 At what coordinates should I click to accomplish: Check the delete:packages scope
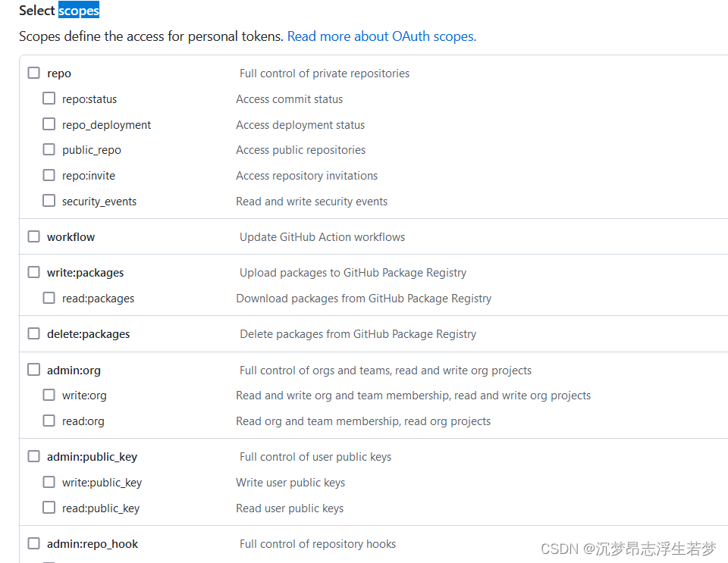click(x=33, y=333)
